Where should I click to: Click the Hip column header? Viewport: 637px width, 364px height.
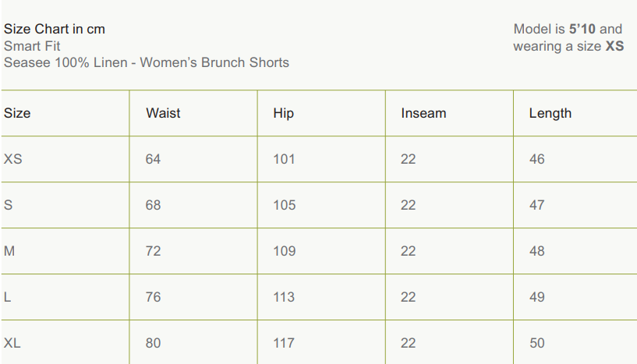283,113
